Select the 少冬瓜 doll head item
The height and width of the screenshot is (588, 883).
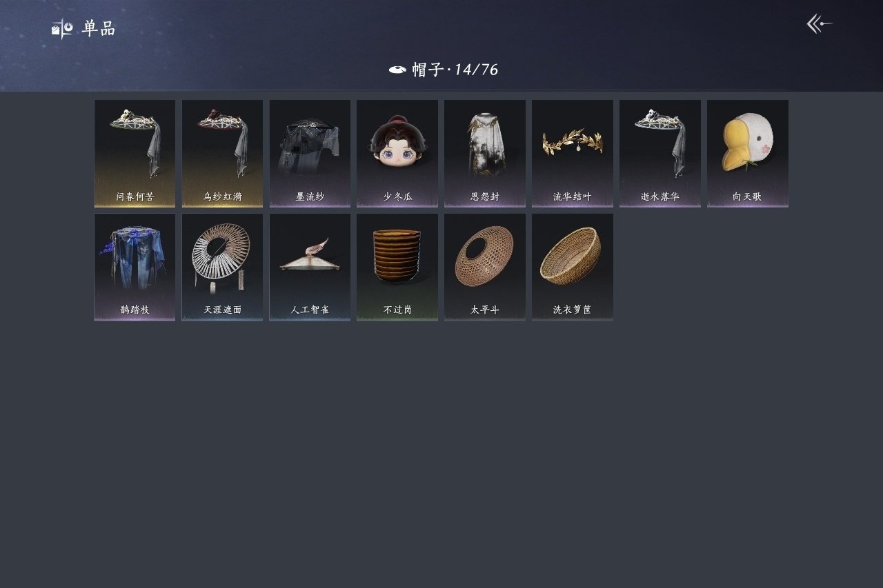coord(397,154)
